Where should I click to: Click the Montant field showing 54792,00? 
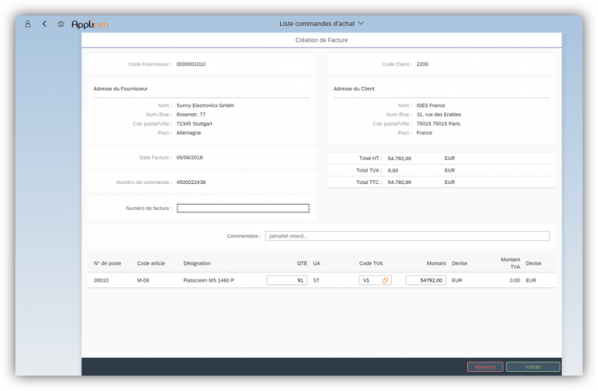pos(426,280)
